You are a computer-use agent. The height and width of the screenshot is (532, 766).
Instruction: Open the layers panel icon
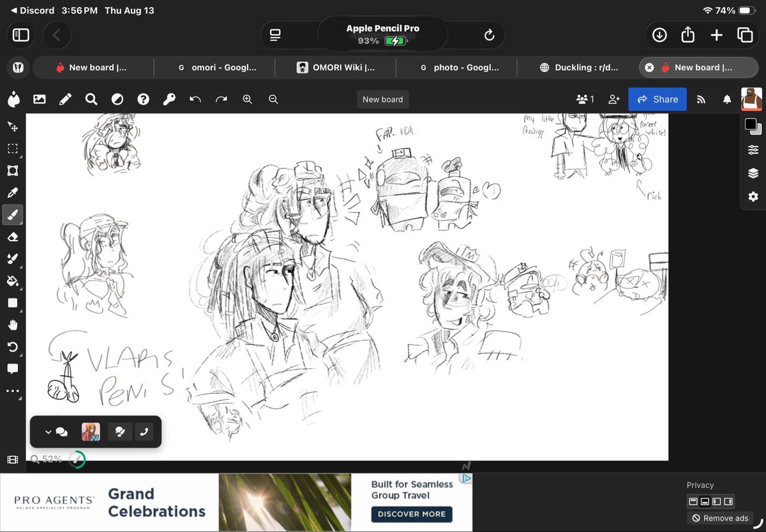click(753, 174)
